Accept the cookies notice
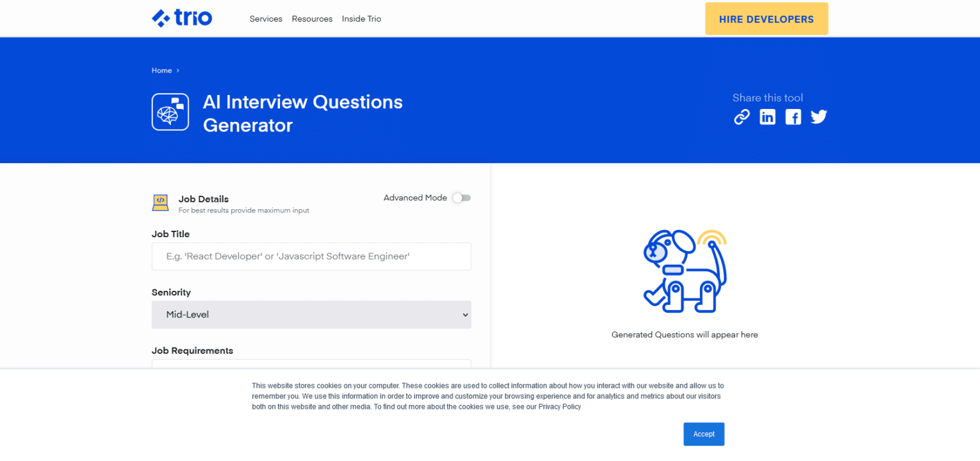This screenshot has height=461, width=980. (704, 434)
